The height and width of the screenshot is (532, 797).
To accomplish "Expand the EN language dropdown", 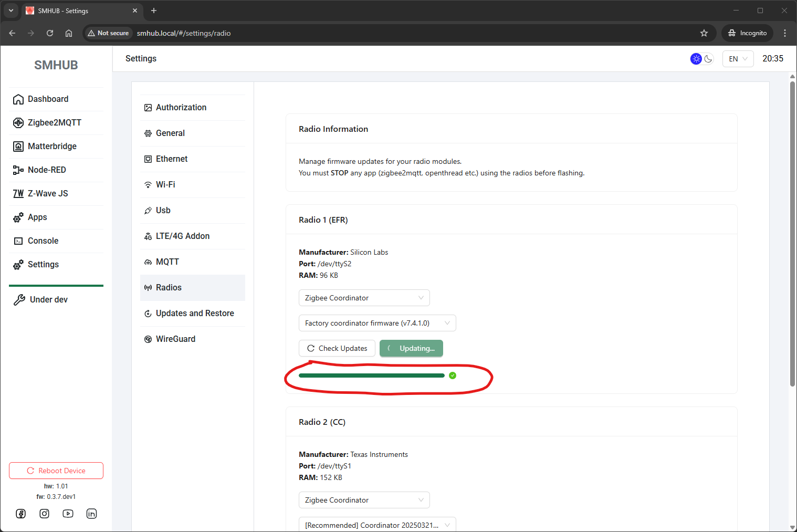I will (x=738, y=59).
